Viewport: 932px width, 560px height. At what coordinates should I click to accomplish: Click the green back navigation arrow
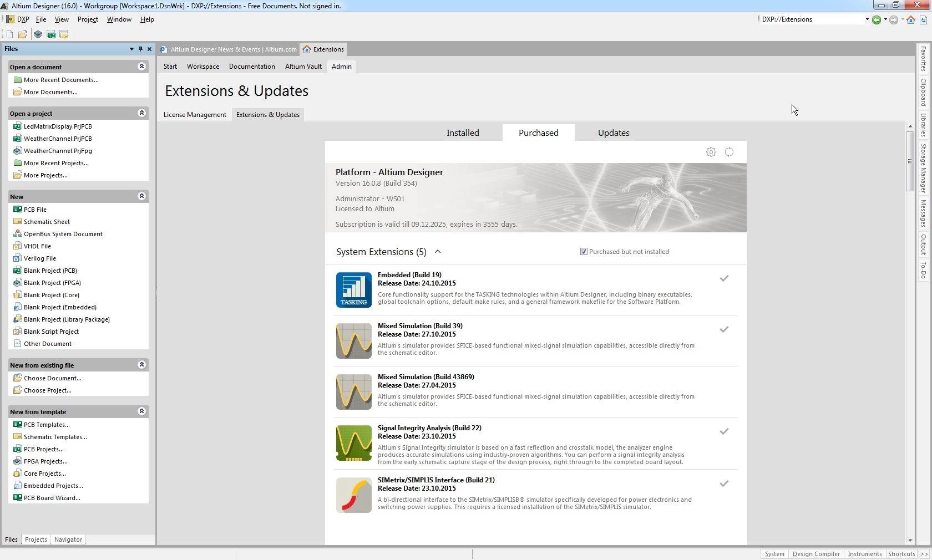click(876, 19)
